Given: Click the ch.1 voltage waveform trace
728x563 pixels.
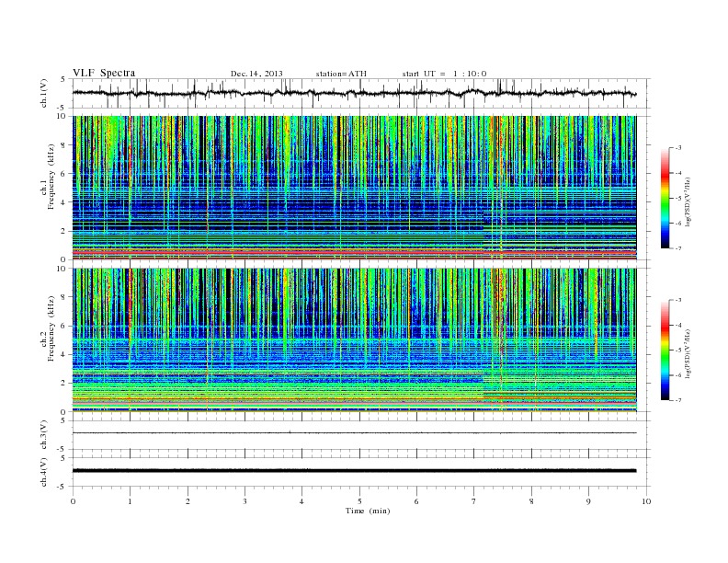Looking at the screenshot, I should click(354, 93).
